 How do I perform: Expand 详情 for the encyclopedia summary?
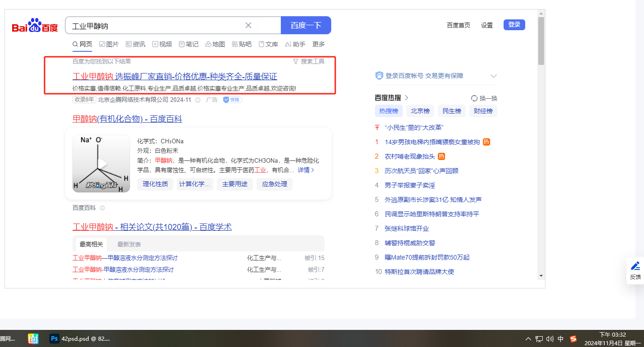pyautogui.click(x=306, y=170)
